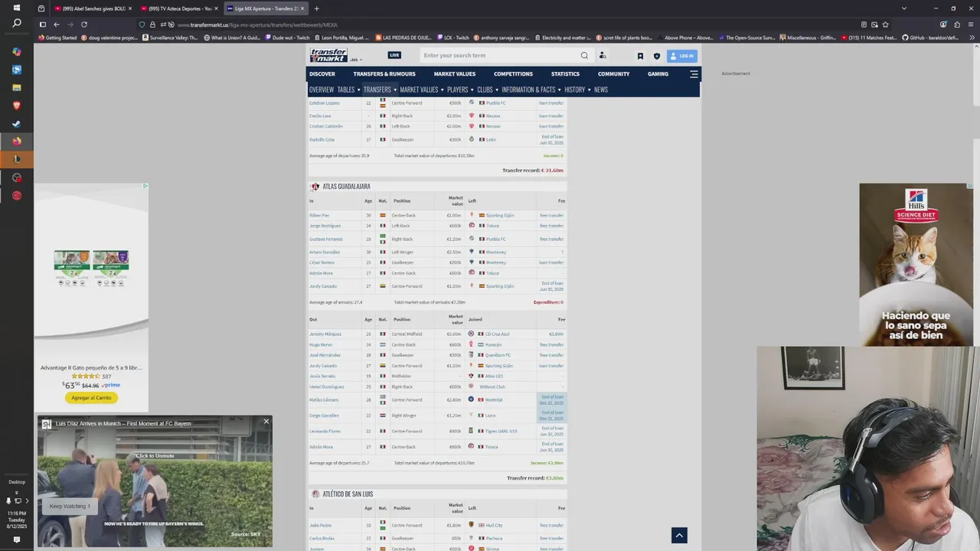The image size is (980, 551).
Task: Open the Gaming menu
Action: [x=658, y=74]
